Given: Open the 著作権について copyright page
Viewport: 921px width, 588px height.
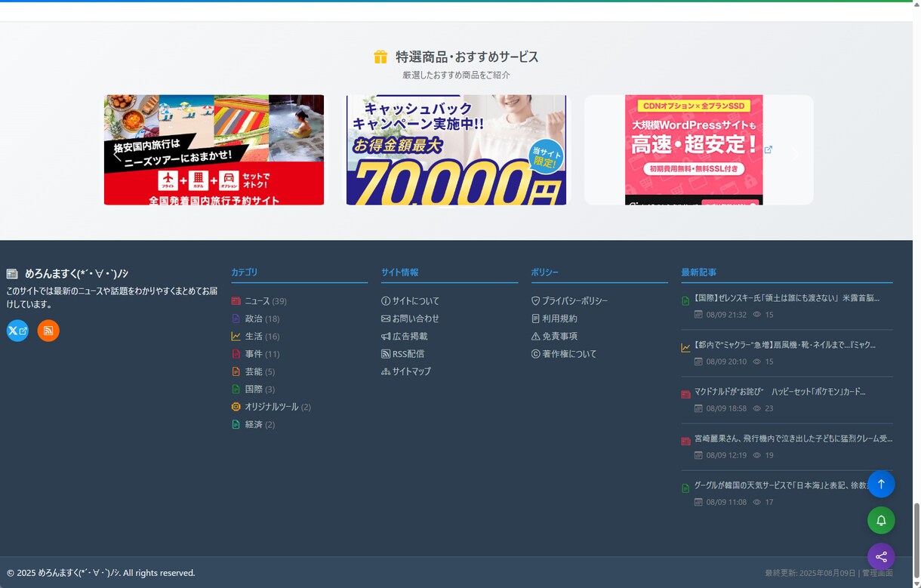Looking at the screenshot, I should pyautogui.click(x=564, y=354).
